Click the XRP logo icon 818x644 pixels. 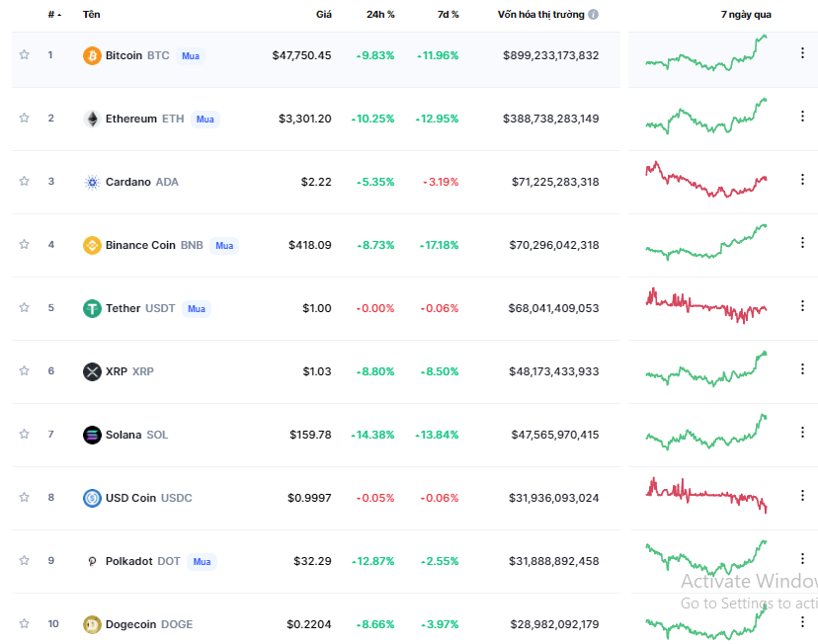(x=92, y=371)
